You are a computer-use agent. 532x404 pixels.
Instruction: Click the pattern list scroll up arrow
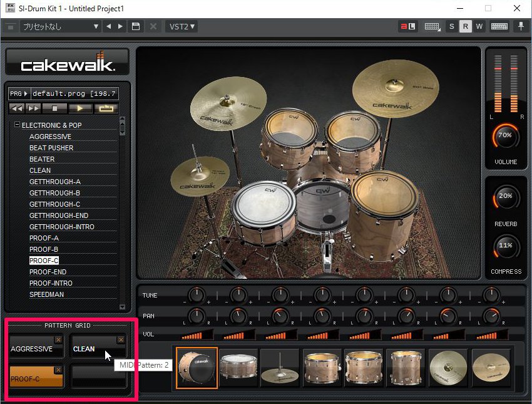[x=123, y=119]
